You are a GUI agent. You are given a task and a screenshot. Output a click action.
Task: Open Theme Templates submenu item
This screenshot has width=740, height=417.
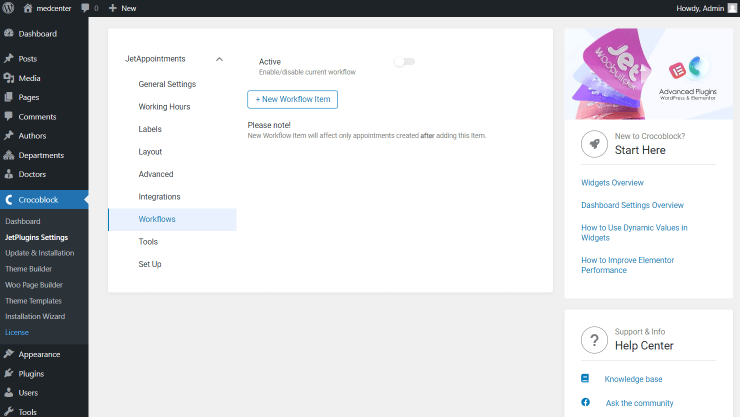click(x=33, y=301)
